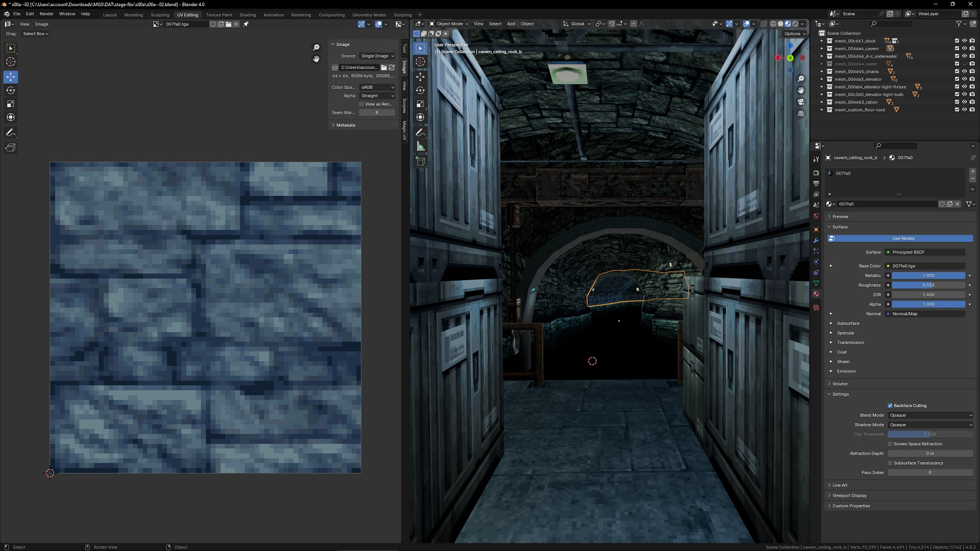Open image file browser folder icon
Image resolution: width=980 pixels, height=551 pixels.
[x=384, y=67]
